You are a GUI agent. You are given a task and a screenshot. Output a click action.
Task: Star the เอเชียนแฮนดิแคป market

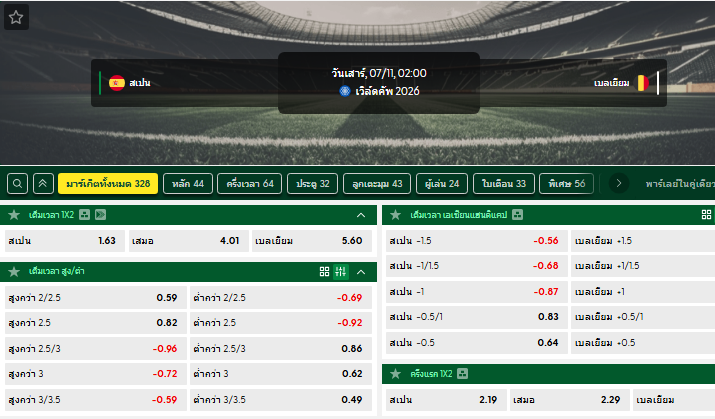click(395, 215)
